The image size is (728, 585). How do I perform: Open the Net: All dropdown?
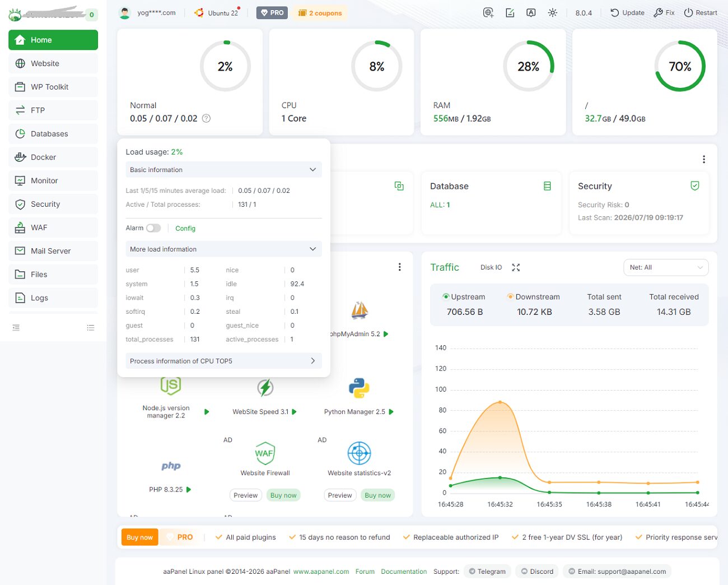[x=666, y=268]
